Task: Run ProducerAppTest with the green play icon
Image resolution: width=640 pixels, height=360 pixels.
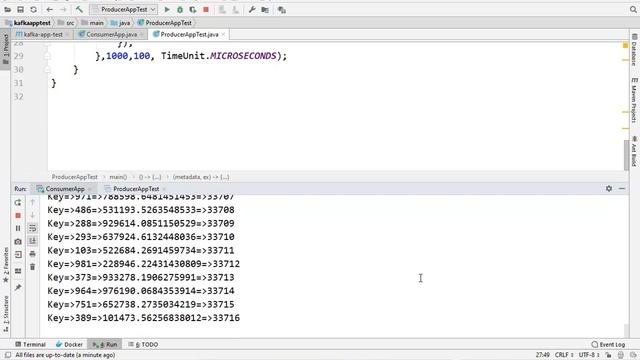Action: [167, 9]
